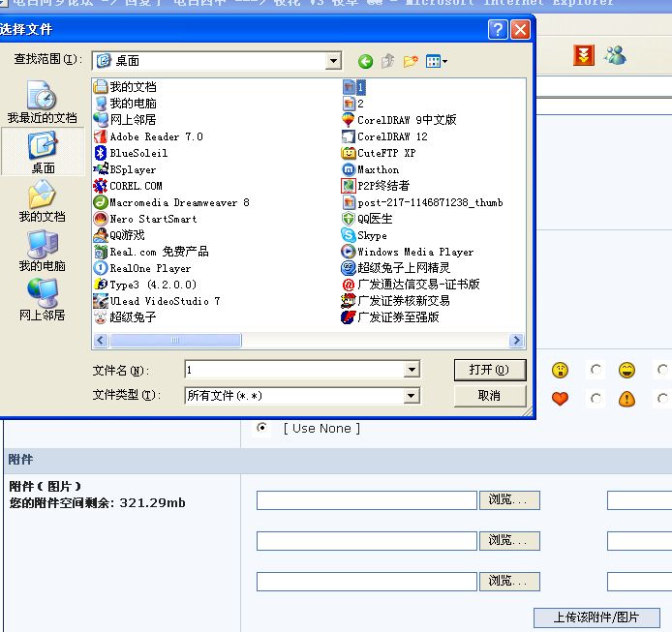
Task: Click the 上传该附件/图片 upload button
Action: (596, 617)
